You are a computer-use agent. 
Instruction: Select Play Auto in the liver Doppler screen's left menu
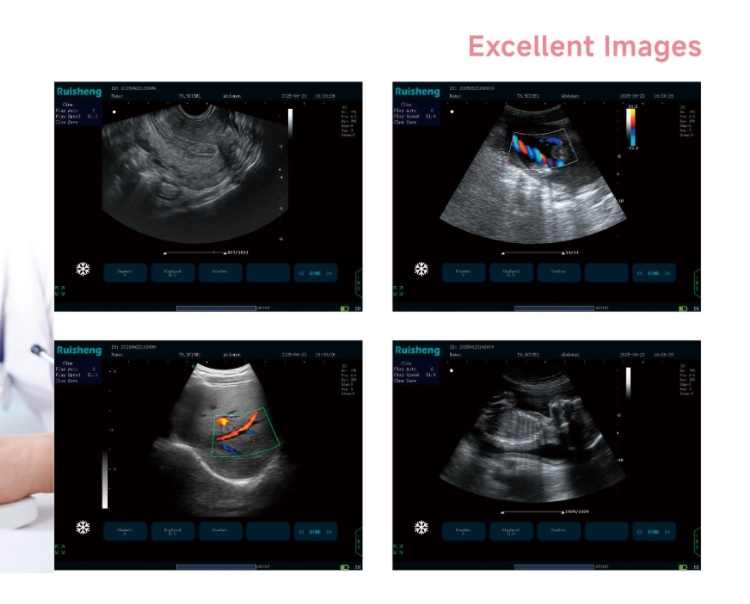tap(77, 369)
